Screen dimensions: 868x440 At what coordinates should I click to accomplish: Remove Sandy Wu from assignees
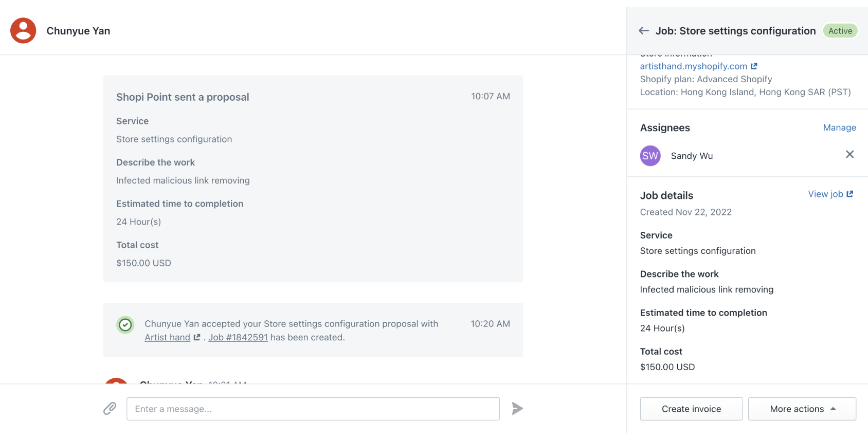point(849,154)
